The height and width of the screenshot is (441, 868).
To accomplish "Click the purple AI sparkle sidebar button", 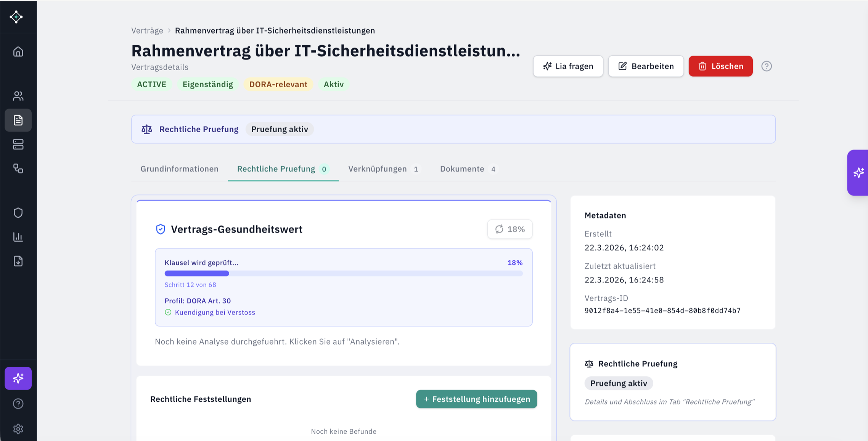I will tap(18, 378).
